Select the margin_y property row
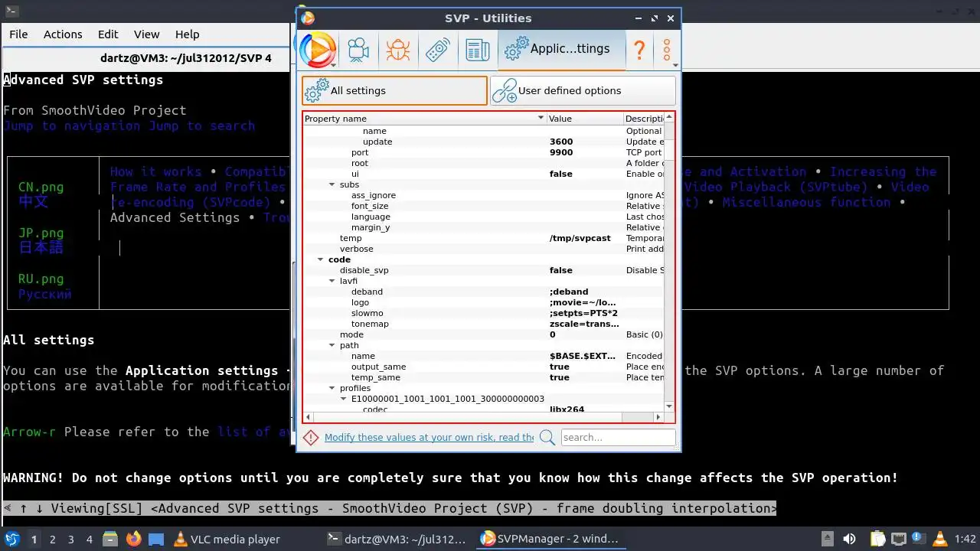The image size is (980, 551). (483, 227)
